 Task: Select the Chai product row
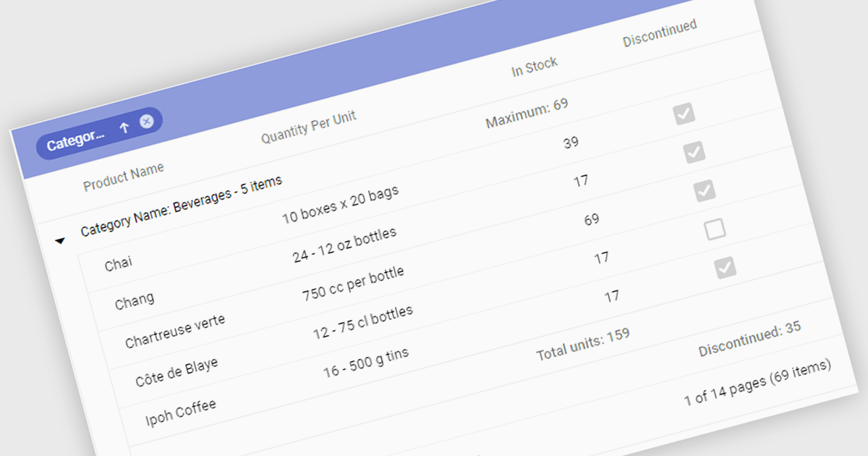(118, 263)
